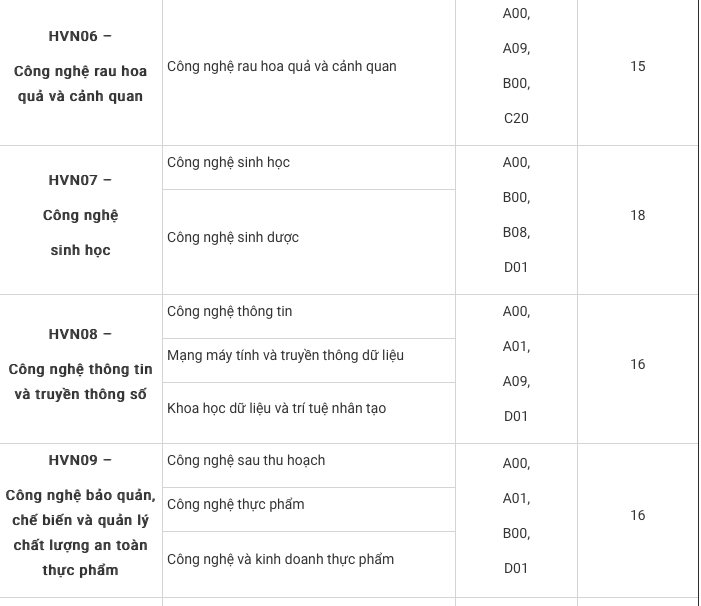
Task: Click the HVN09 group code heading
Action: pos(80,460)
